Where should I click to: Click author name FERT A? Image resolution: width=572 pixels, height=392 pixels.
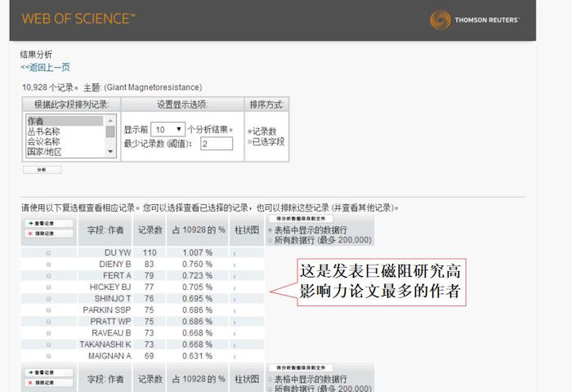point(117,276)
